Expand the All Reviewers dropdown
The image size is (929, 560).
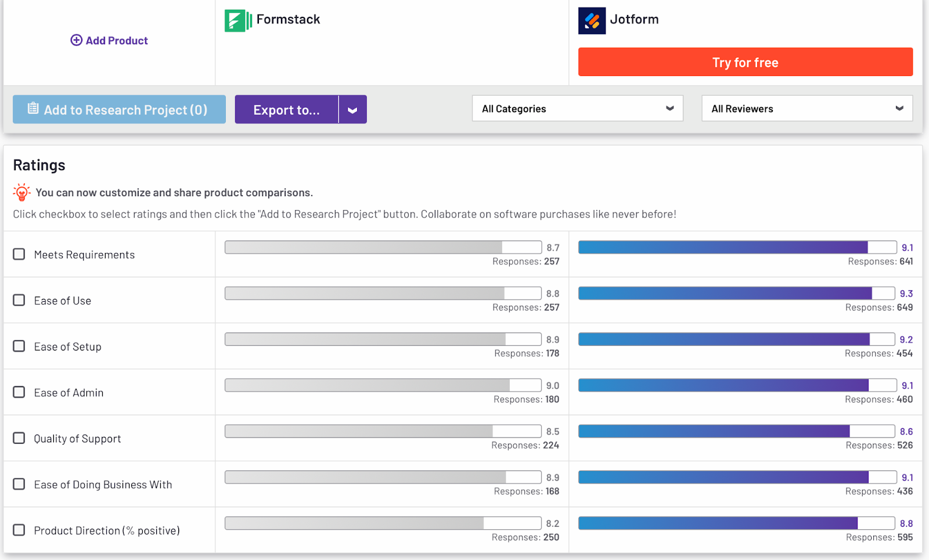(806, 109)
